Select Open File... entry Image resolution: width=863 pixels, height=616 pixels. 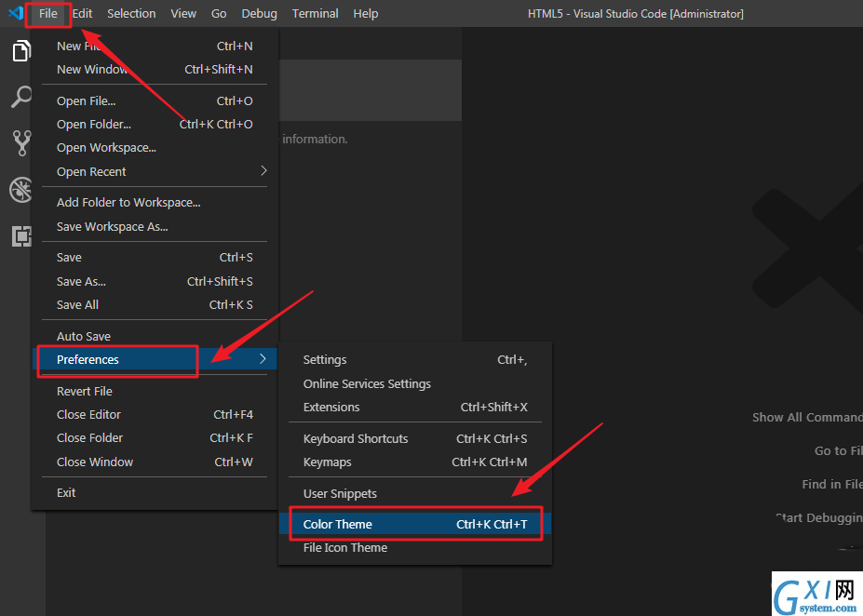tap(155, 101)
